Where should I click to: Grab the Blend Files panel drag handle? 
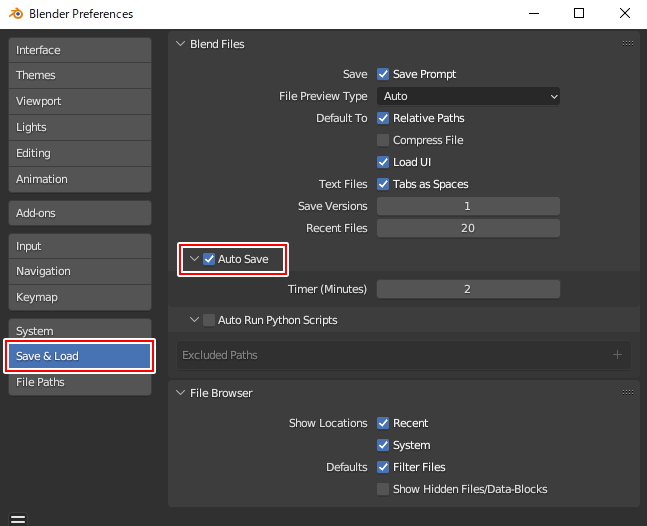627,44
